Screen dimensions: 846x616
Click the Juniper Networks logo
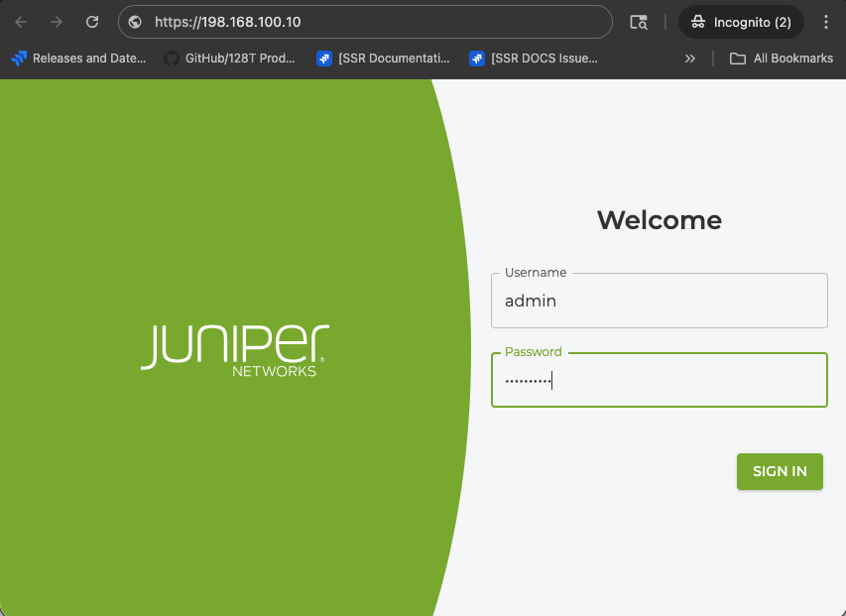pyautogui.click(x=235, y=350)
